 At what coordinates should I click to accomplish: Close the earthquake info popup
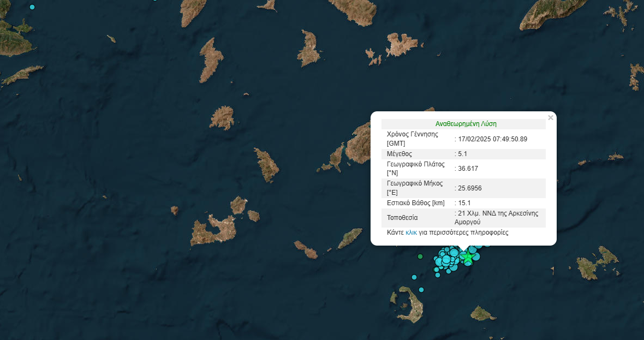550,117
